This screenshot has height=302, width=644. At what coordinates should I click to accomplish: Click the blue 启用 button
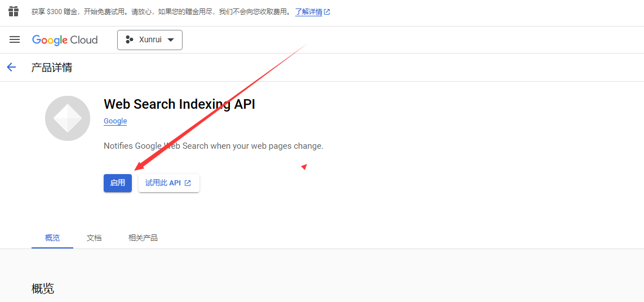coord(118,183)
